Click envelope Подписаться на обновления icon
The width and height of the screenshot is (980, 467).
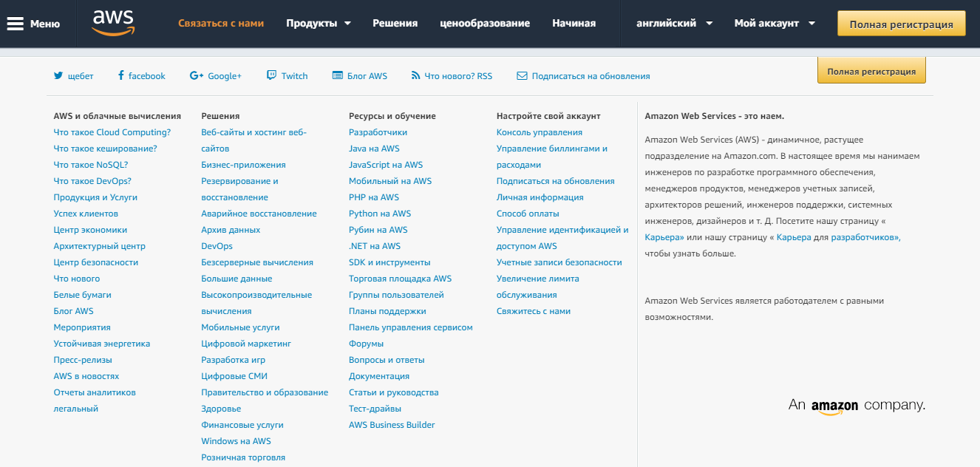tap(522, 75)
